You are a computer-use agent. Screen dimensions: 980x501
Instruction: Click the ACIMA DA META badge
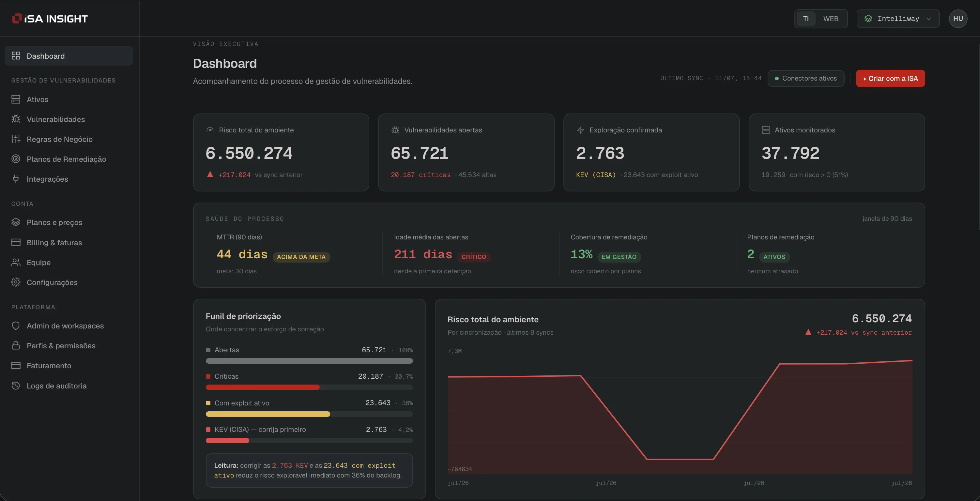301,257
